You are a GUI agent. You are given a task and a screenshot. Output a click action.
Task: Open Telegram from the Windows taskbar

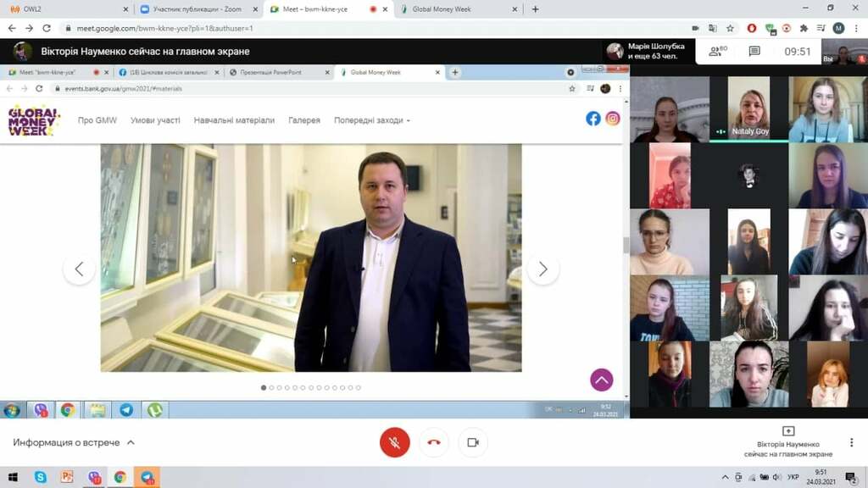(x=147, y=477)
